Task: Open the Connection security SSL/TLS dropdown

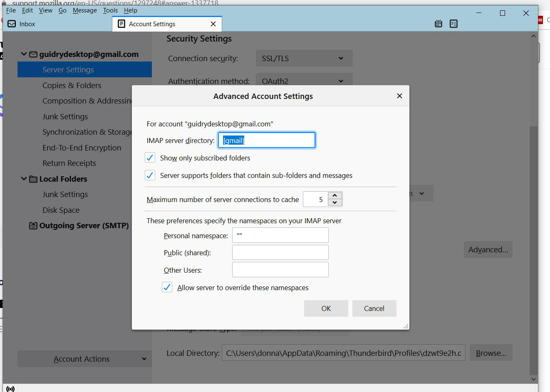Action: coord(304,58)
